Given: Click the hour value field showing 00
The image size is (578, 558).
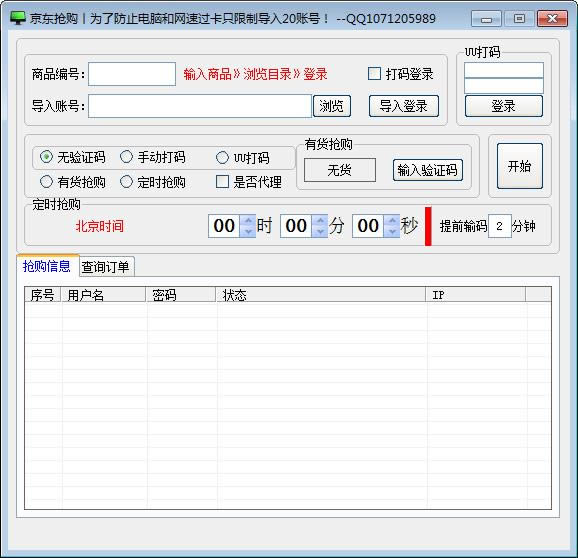Looking at the screenshot, I should pos(224,226).
